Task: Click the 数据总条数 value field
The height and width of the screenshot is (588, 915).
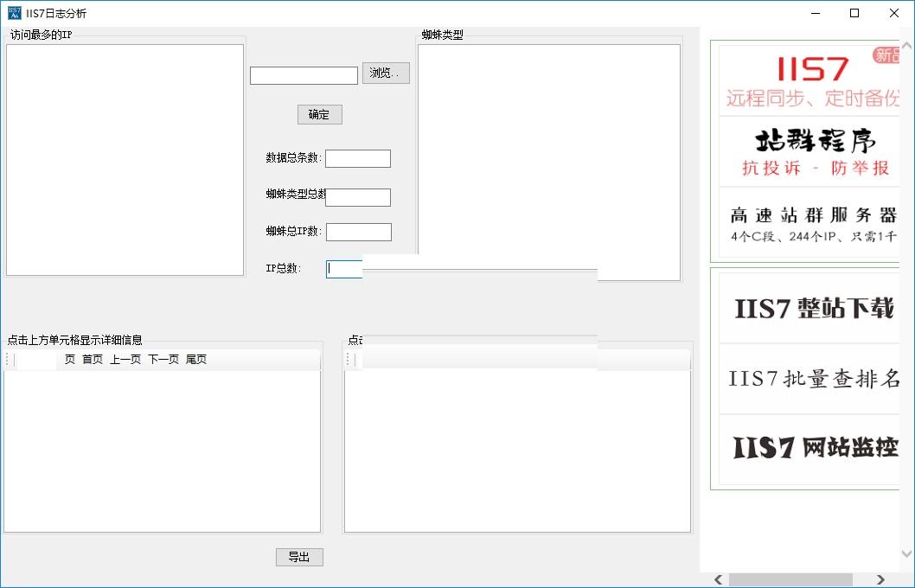Action: 358,158
